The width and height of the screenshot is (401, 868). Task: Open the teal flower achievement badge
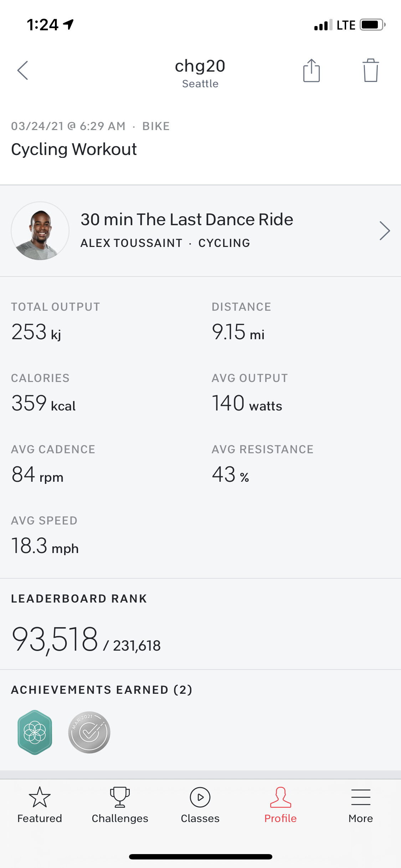[35, 732]
